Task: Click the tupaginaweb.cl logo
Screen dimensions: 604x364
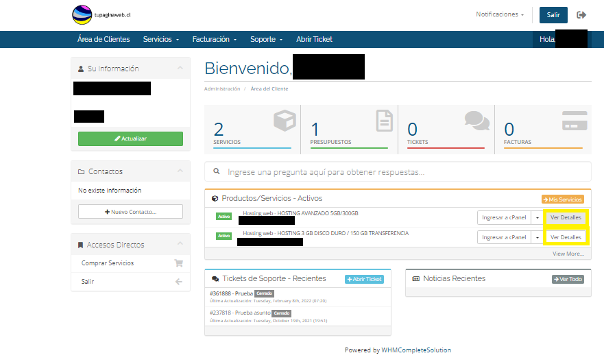Action: coord(101,14)
